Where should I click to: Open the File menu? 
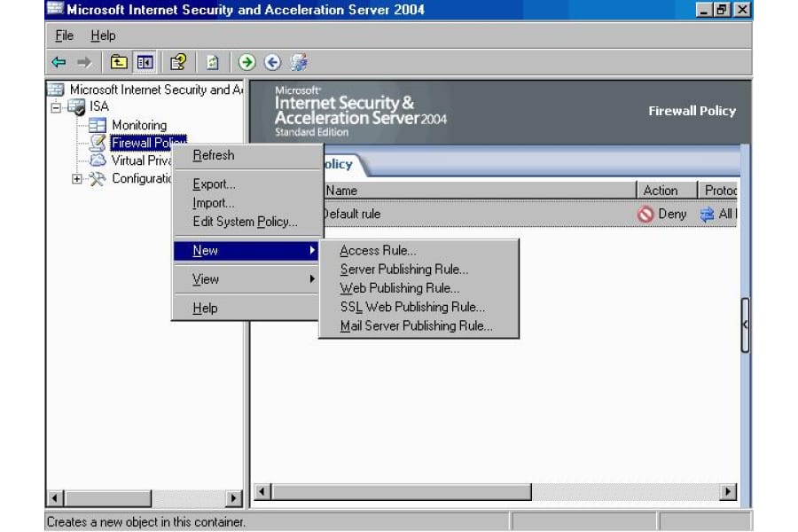(64, 35)
